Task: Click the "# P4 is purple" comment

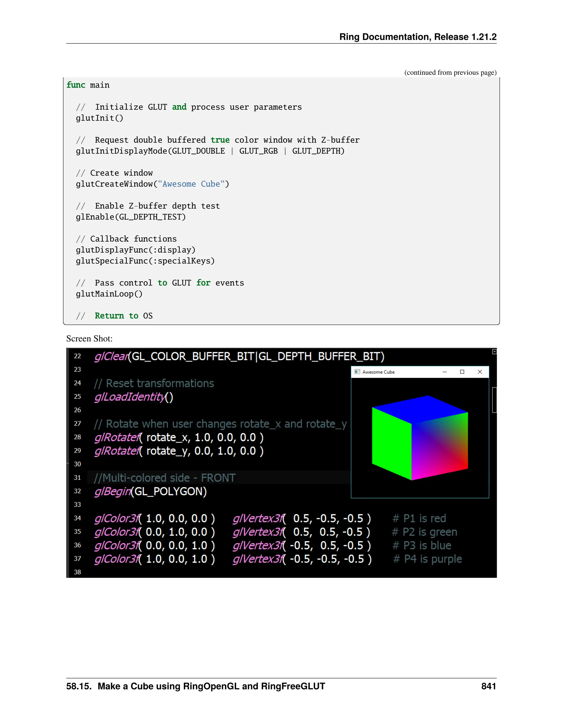Action: pos(427,559)
